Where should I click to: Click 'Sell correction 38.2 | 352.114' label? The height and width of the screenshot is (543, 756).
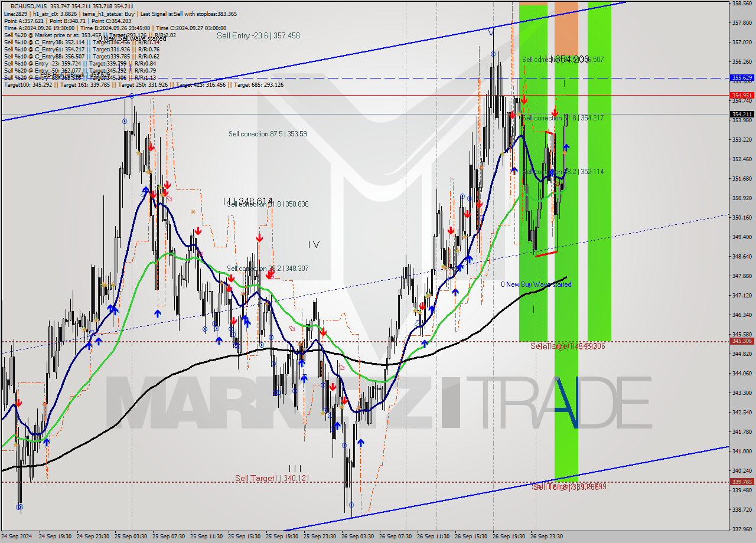click(x=563, y=172)
